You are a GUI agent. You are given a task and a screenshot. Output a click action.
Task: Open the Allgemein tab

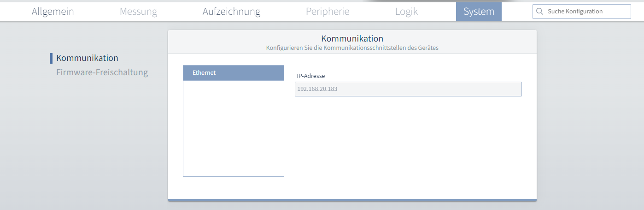click(53, 12)
